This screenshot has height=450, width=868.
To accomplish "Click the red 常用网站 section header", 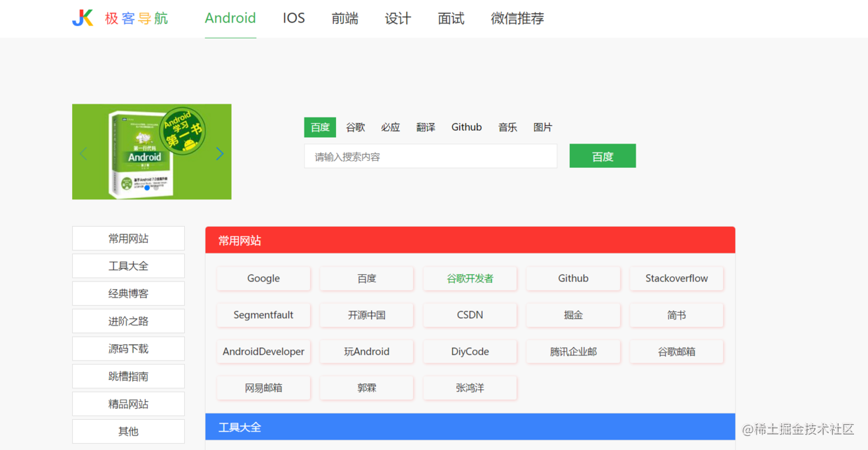I will point(470,240).
